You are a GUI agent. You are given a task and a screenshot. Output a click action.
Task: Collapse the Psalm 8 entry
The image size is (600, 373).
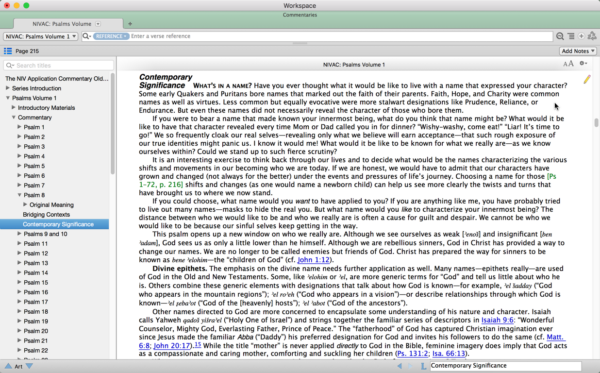click(19, 195)
